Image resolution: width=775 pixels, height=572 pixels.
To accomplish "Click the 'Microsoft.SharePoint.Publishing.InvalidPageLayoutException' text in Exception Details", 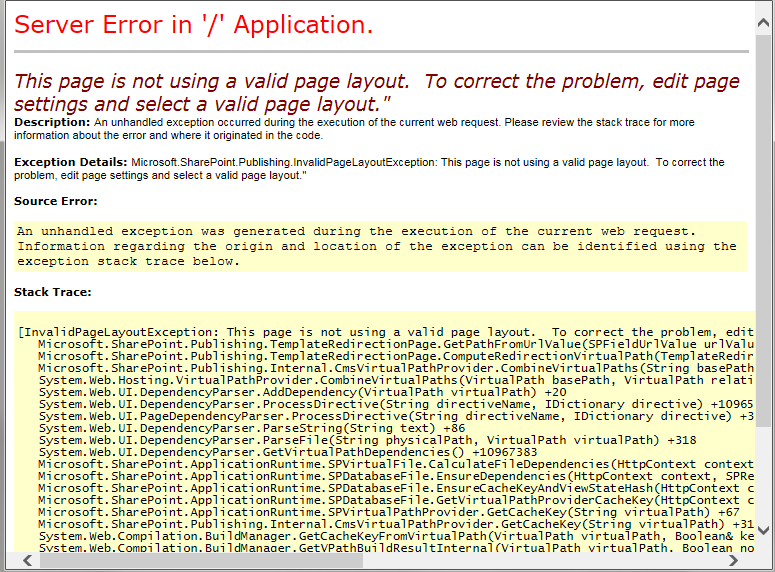I will tap(284, 162).
